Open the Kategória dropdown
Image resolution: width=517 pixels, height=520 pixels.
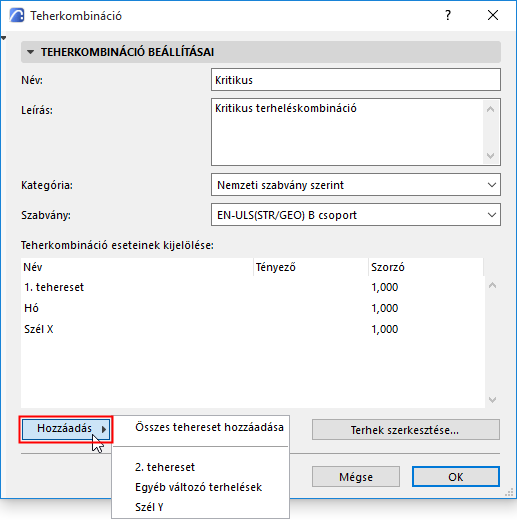click(356, 185)
